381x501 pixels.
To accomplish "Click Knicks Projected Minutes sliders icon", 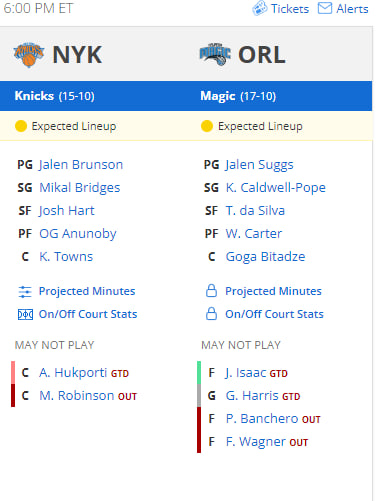I will point(25,292).
